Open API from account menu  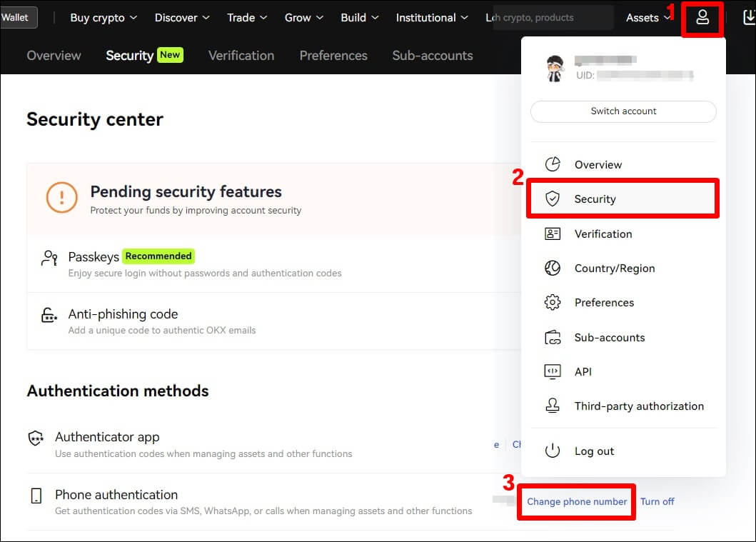tap(623, 372)
